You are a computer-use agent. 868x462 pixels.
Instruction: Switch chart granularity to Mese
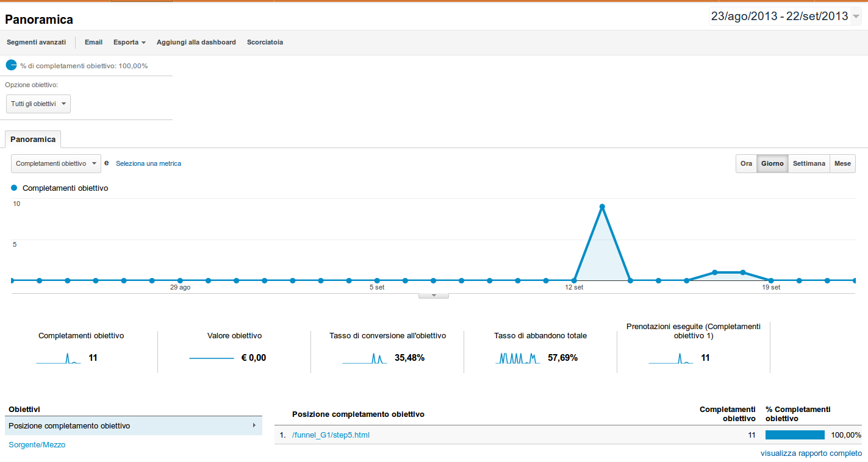coord(842,164)
